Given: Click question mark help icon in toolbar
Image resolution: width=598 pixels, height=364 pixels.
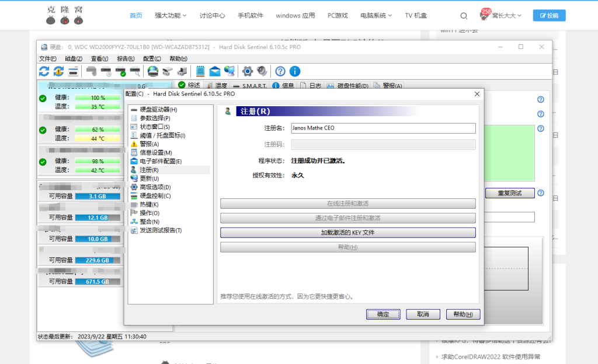Looking at the screenshot, I should coord(280,71).
